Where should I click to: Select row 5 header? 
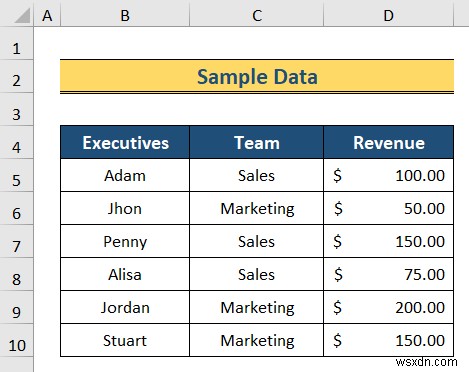click(17, 175)
